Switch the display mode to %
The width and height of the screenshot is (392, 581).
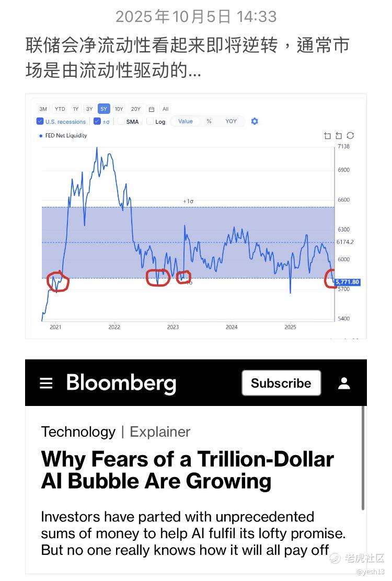pos(209,121)
